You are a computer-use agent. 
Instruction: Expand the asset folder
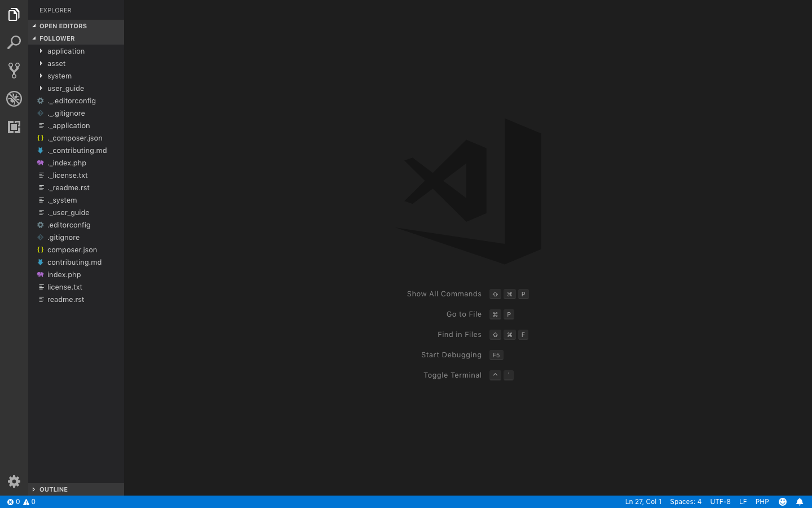[41, 64]
